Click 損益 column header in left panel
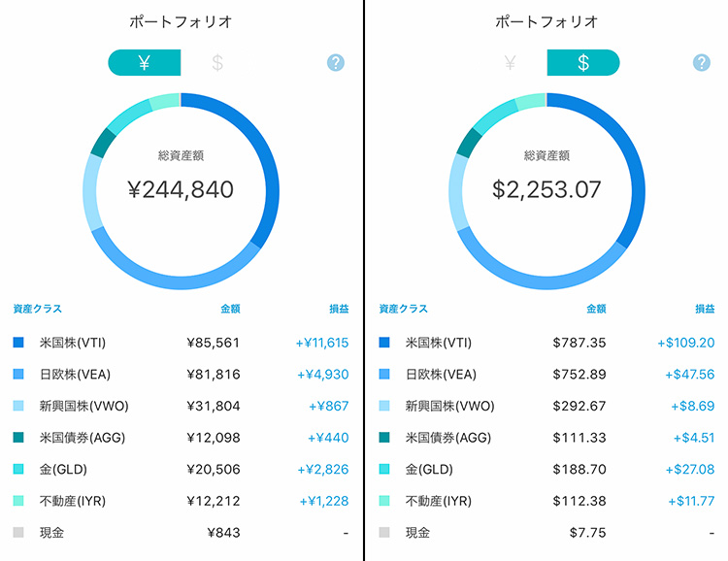 click(x=339, y=309)
